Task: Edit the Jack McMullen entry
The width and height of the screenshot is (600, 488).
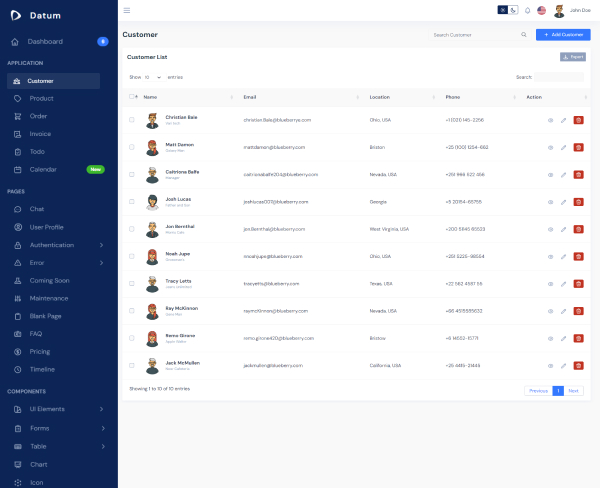Action: point(564,366)
